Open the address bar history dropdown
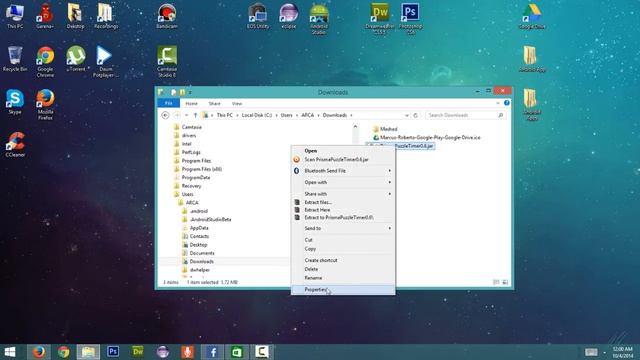 pyautogui.click(x=407, y=116)
